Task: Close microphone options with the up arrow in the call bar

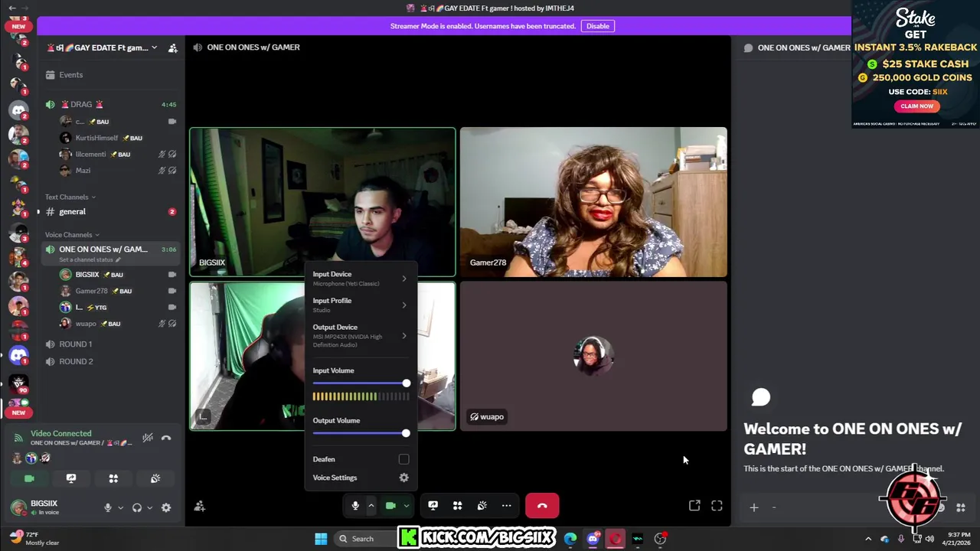Action: coord(371,506)
